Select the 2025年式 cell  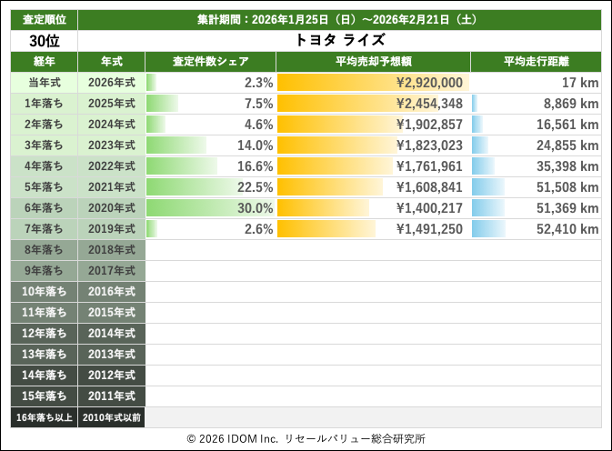click(111, 103)
